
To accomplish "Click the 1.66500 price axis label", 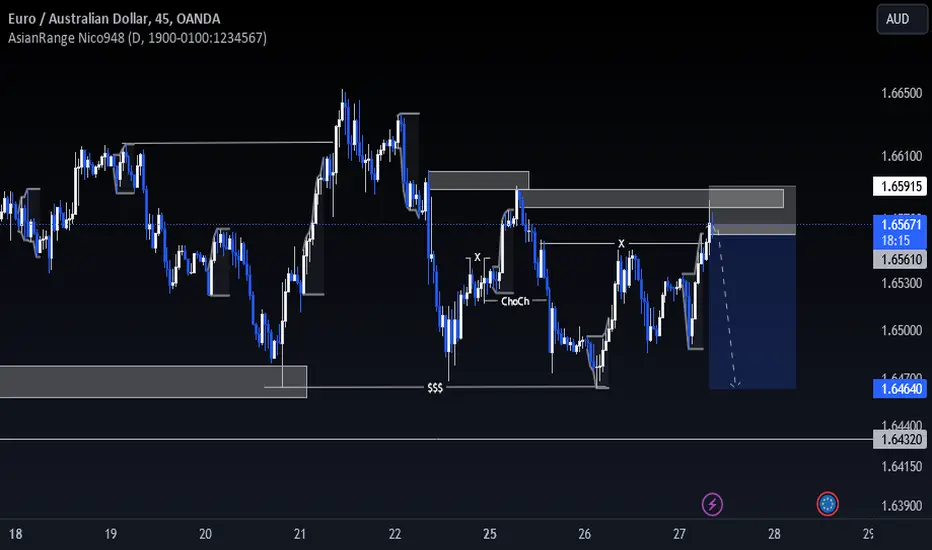I will [x=902, y=93].
